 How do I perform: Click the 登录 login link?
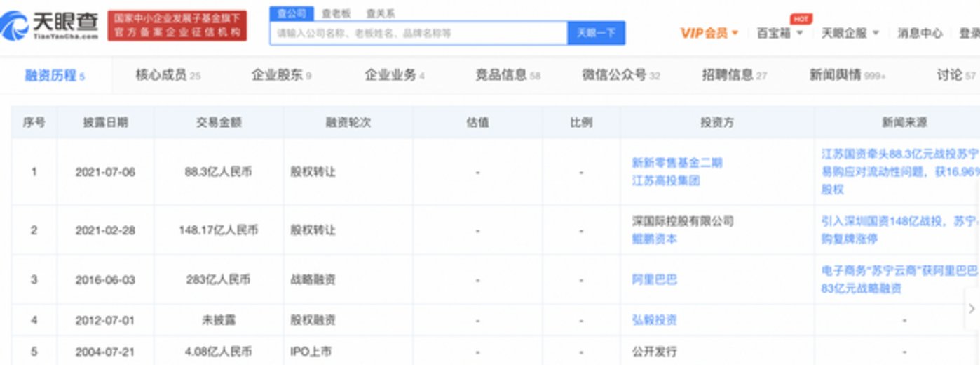(x=969, y=33)
